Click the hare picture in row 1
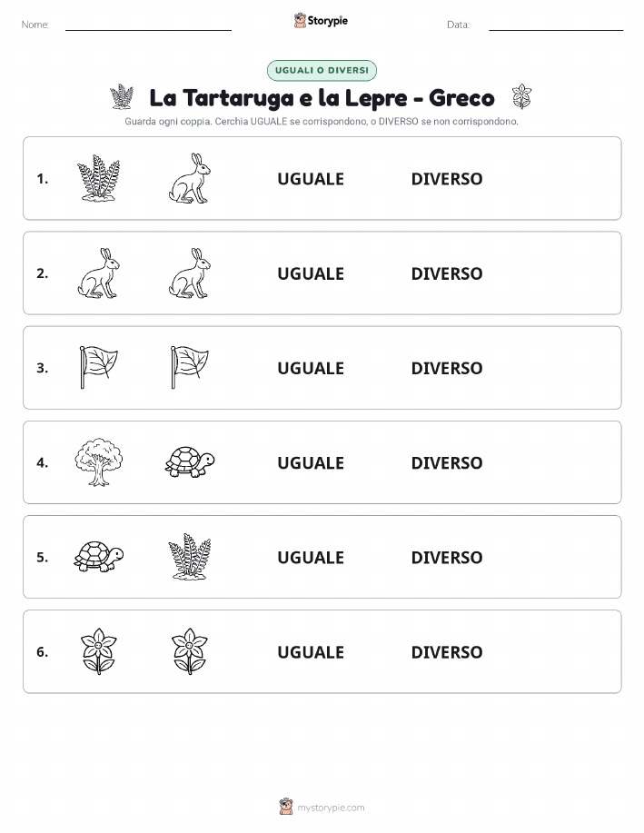This screenshot has width=644, height=833. pos(190,178)
